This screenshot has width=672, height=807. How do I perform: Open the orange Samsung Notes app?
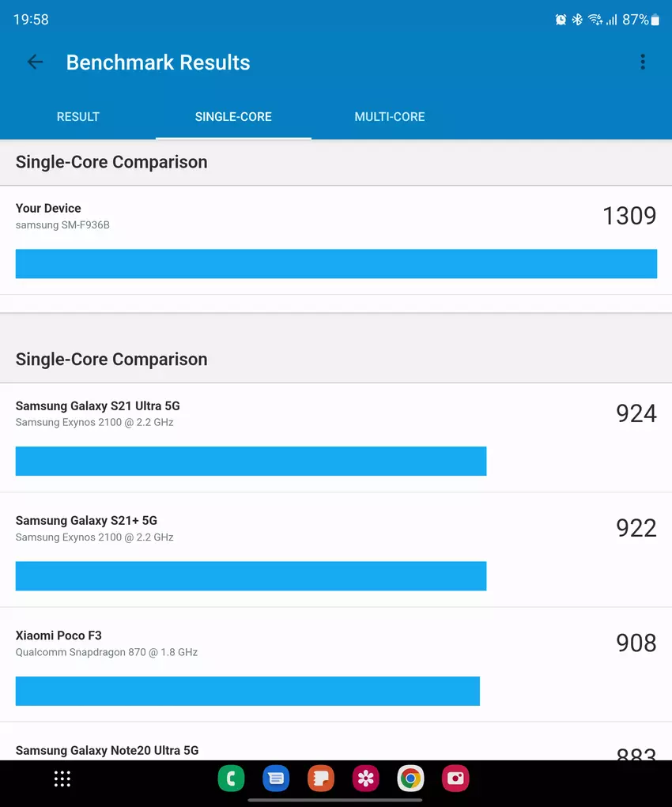click(320, 779)
